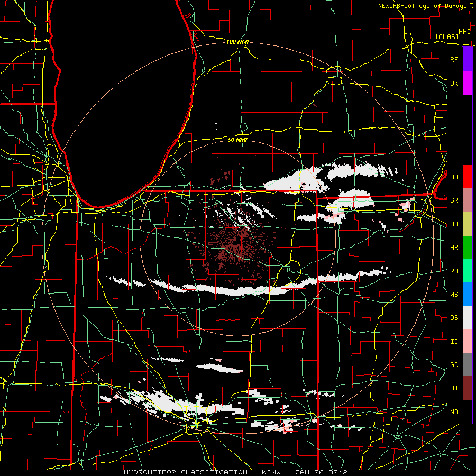Click the magenta UK legend color swatch
The height and width of the screenshot is (476, 476).
pos(467,83)
